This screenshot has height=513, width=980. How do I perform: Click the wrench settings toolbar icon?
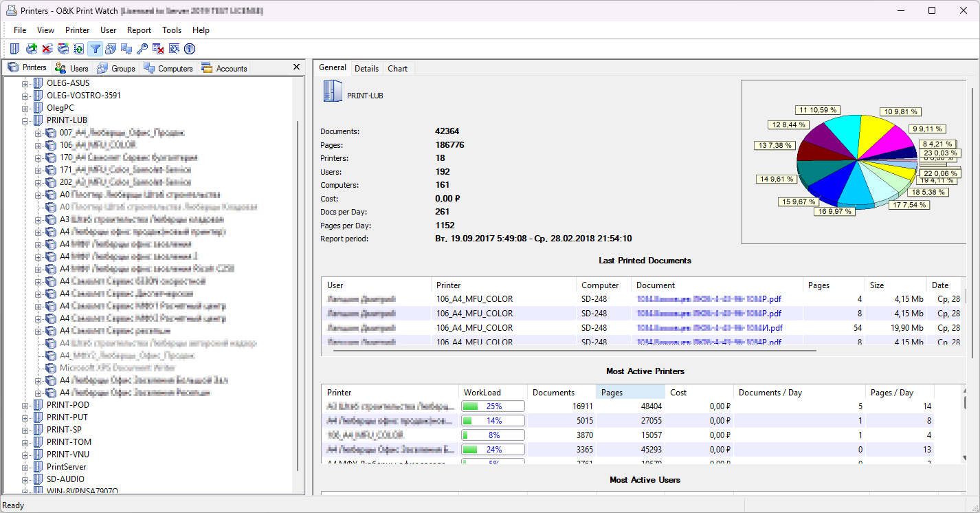pyautogui.click(x=174, y=49)
